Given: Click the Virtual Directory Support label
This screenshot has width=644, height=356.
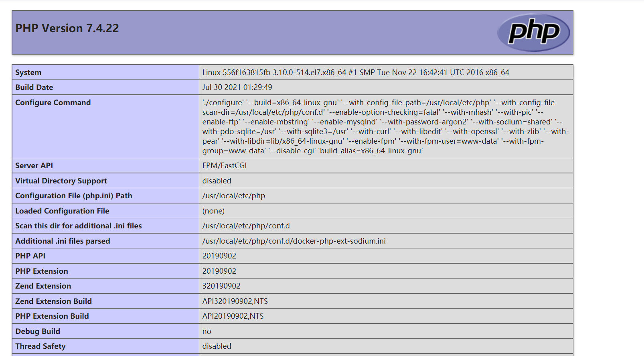Looking at the screenshot, I should pyautogui.click(x=61, y=181).
